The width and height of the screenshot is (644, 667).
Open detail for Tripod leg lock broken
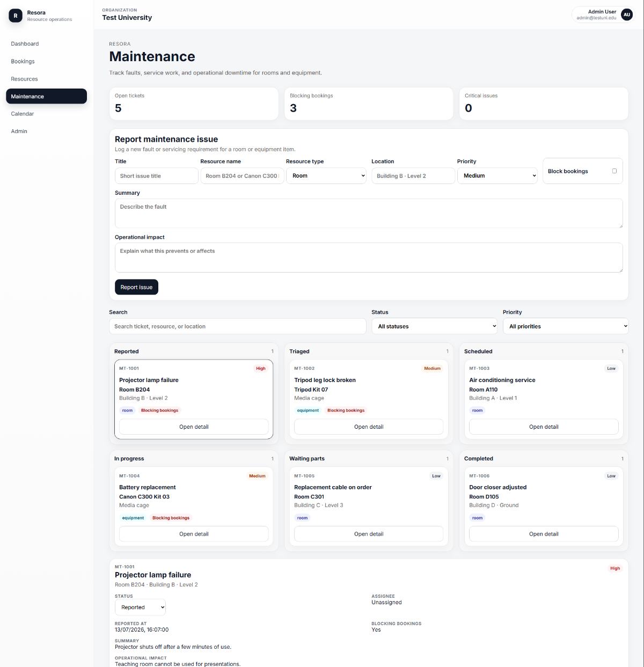pos(369,427)
